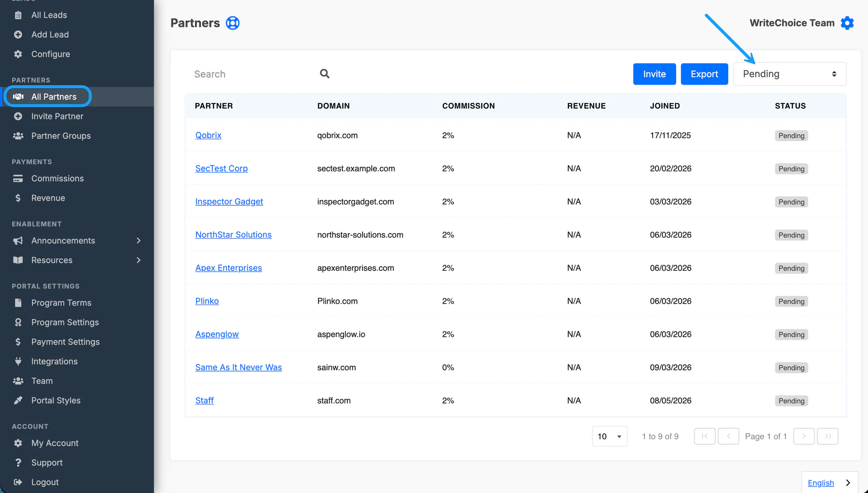Click the Payment Settings dollar icon

point(18,342)
